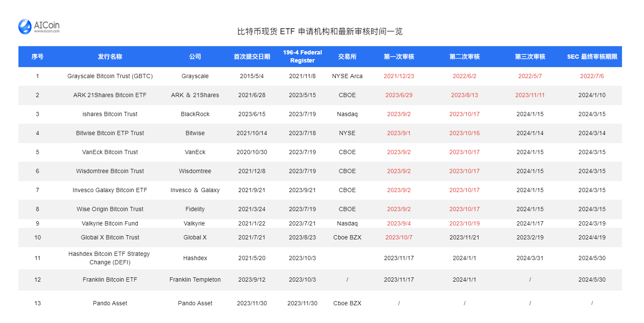Select the 交易所 column header

pos(347,57)
